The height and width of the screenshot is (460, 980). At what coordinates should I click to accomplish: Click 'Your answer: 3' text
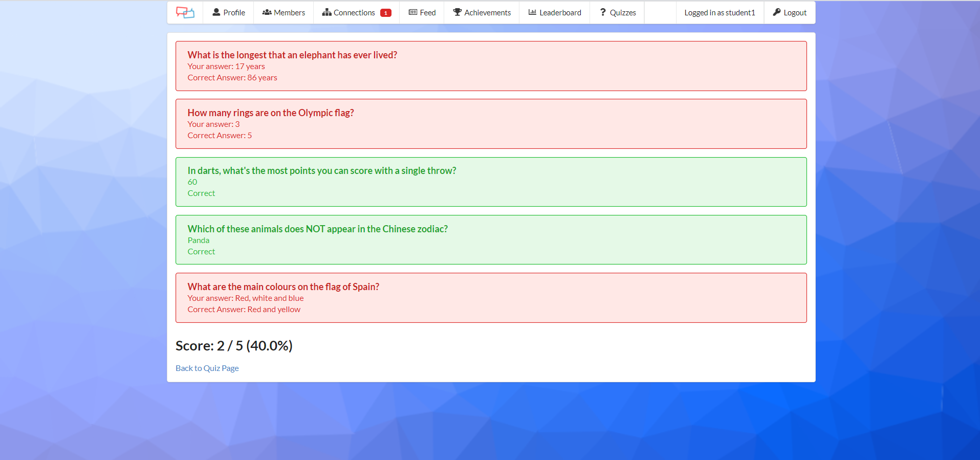click(213, 124)
